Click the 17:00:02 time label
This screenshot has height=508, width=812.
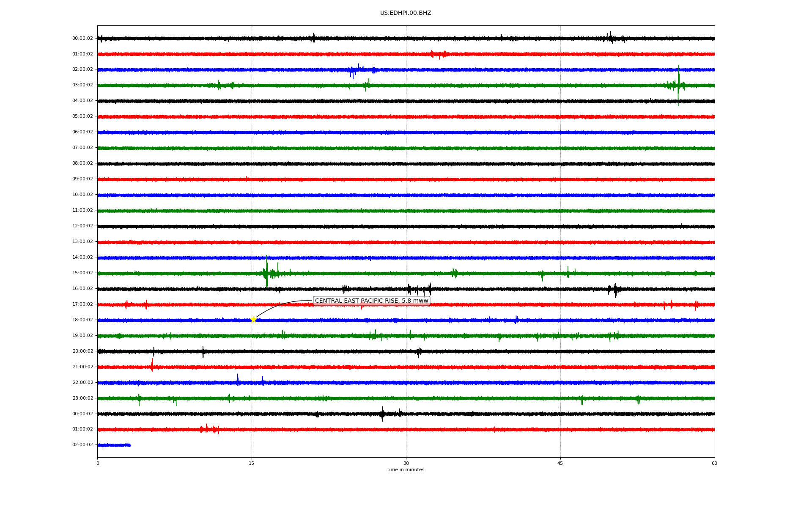pyautogui.click(x=82, y=304)
